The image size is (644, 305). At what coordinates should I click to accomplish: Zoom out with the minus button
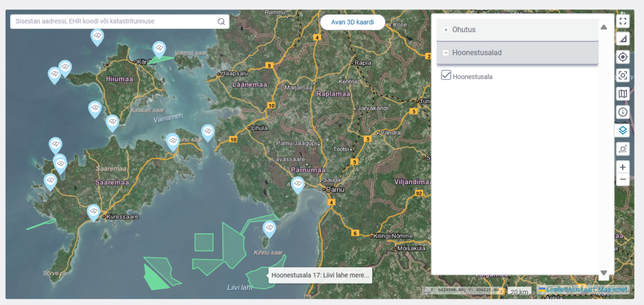(623, 179)
